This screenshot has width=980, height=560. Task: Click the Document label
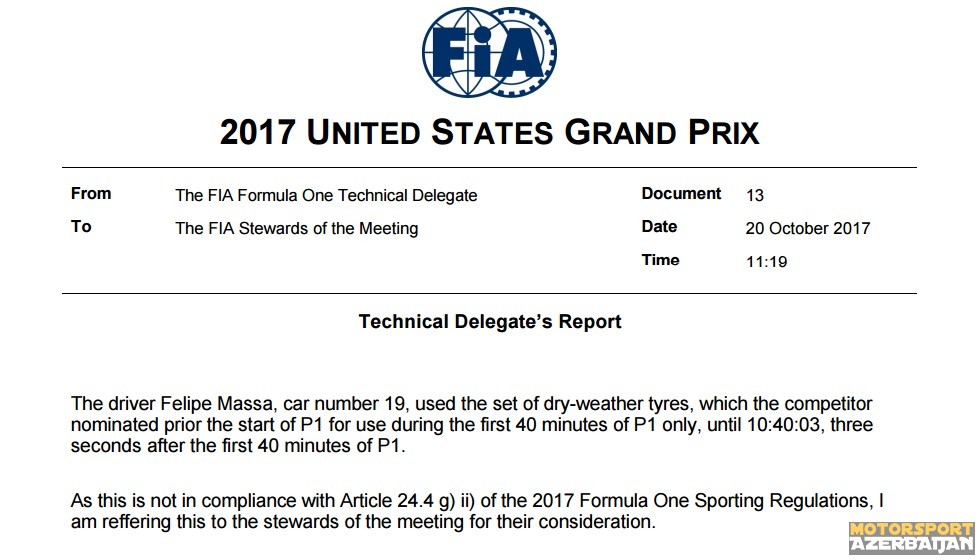tap(681, 194)
